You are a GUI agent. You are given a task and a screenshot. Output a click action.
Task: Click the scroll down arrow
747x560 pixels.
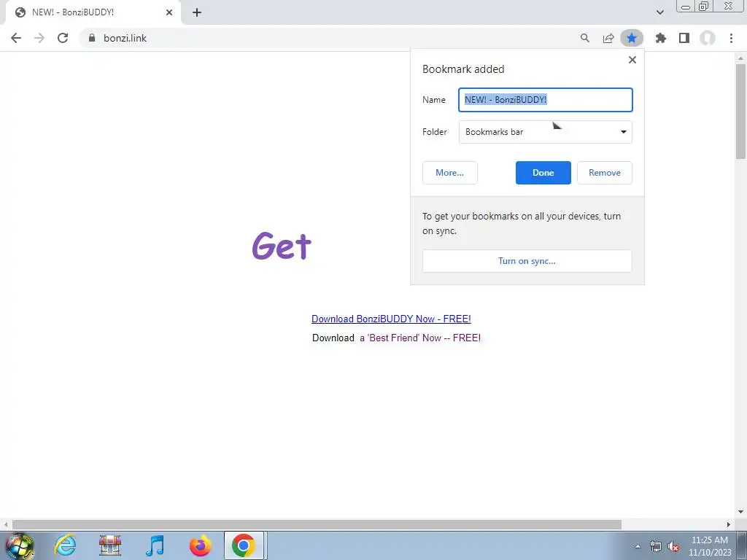(741, 513)
